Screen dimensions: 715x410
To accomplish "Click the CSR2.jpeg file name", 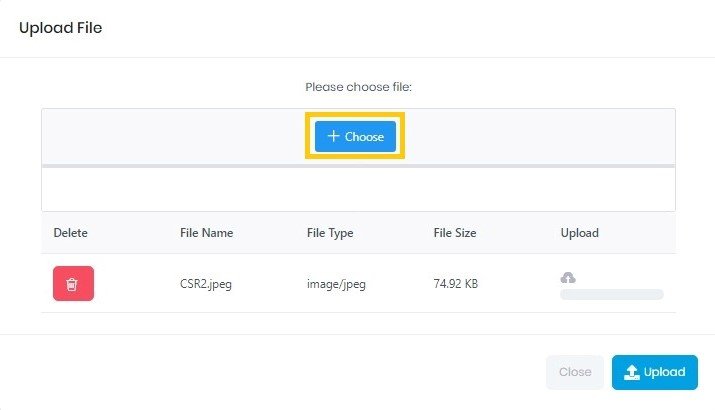I will (205, 284).
